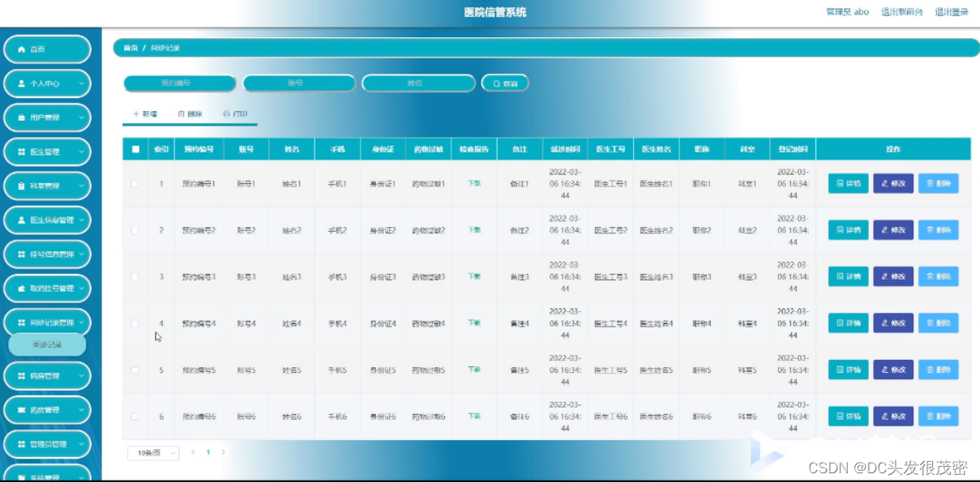Open the 系统管理 sidebar menu
Viewport: 980px width, 483px height.
click(47, 474)
